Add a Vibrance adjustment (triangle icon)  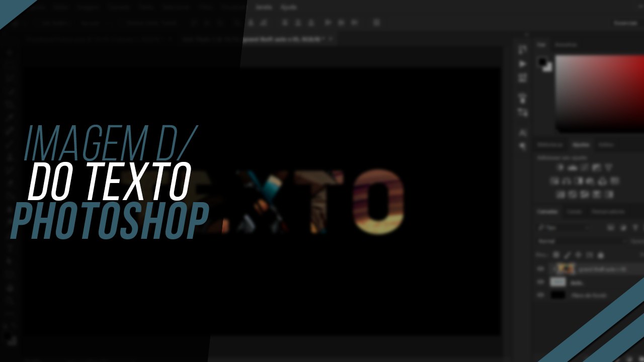click(608, 167)
